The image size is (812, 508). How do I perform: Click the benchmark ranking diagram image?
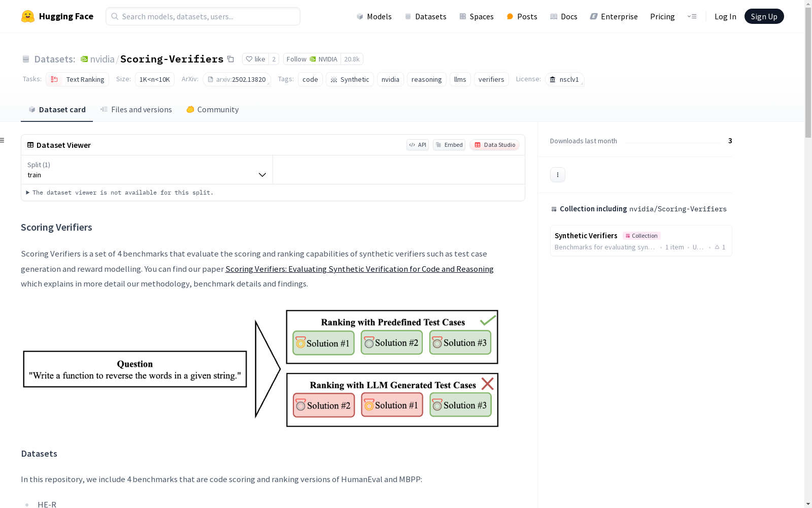pyautogui.click(x=261, y=368)
